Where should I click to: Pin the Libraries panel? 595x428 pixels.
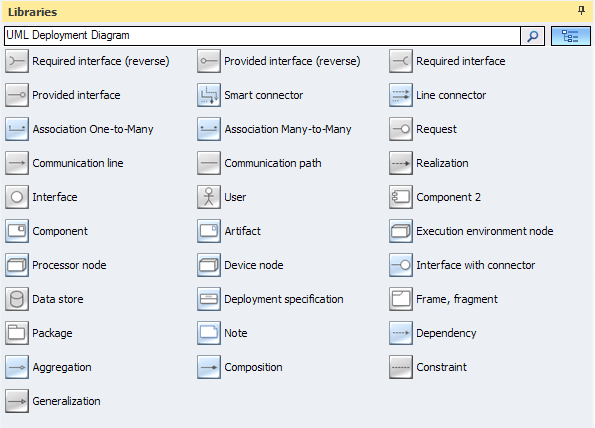[581, 11]
